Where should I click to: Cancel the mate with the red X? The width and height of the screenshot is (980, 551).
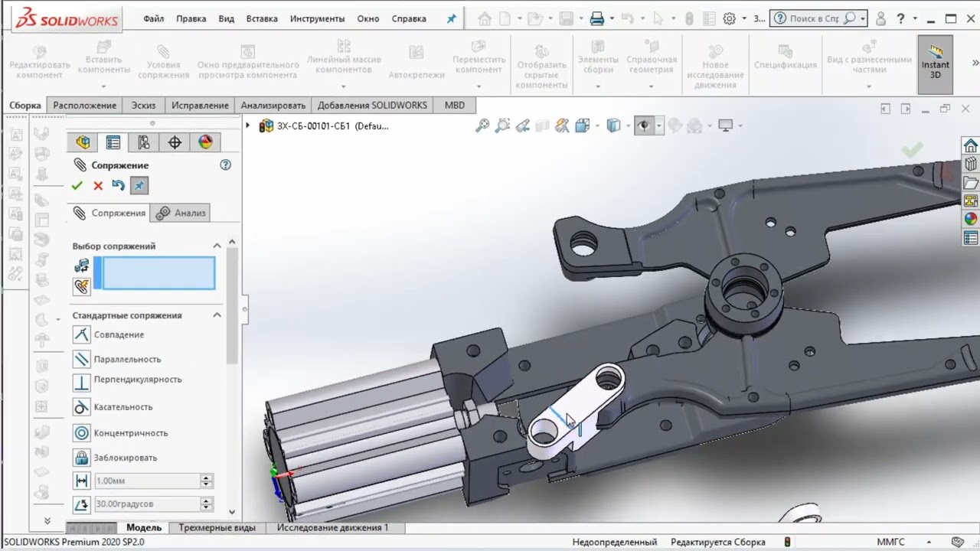coord(98,185)
